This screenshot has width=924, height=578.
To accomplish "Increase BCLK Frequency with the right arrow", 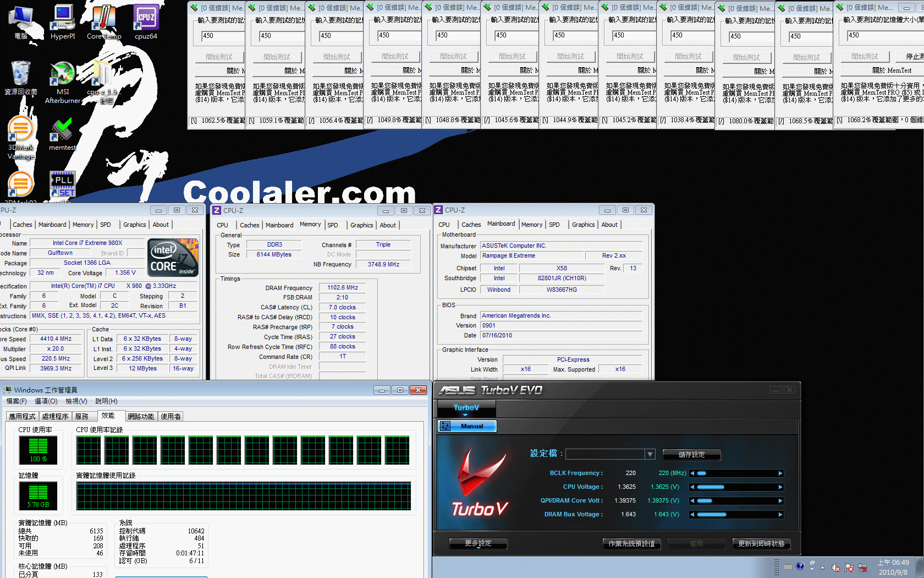I will coord(780,473).
